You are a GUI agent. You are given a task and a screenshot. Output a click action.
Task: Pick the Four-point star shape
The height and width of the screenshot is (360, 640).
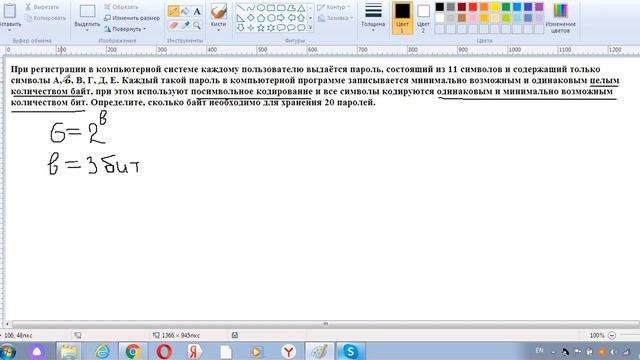point(251,28)
